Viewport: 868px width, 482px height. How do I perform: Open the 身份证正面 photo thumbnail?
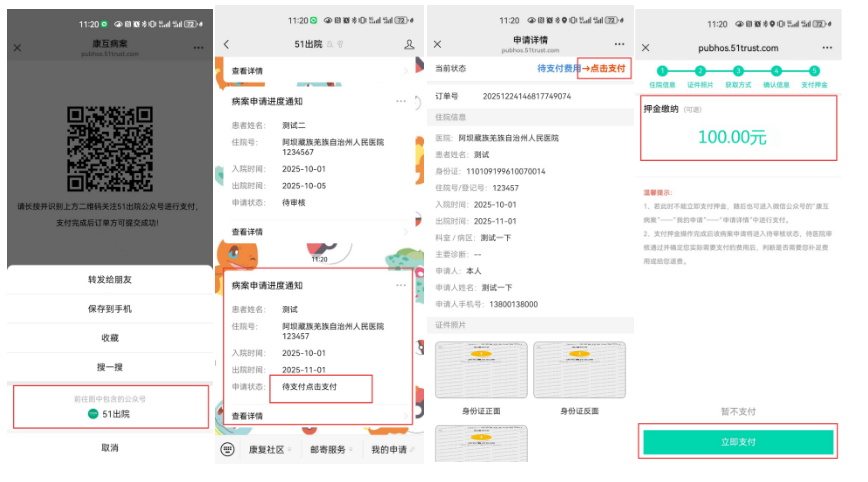click(x=481, y=370)
